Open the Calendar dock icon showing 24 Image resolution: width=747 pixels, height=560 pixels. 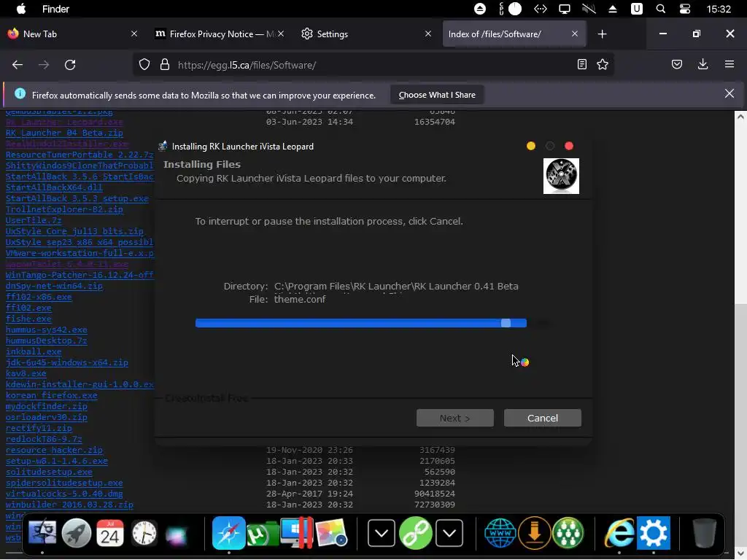click(x=110, y=532)
